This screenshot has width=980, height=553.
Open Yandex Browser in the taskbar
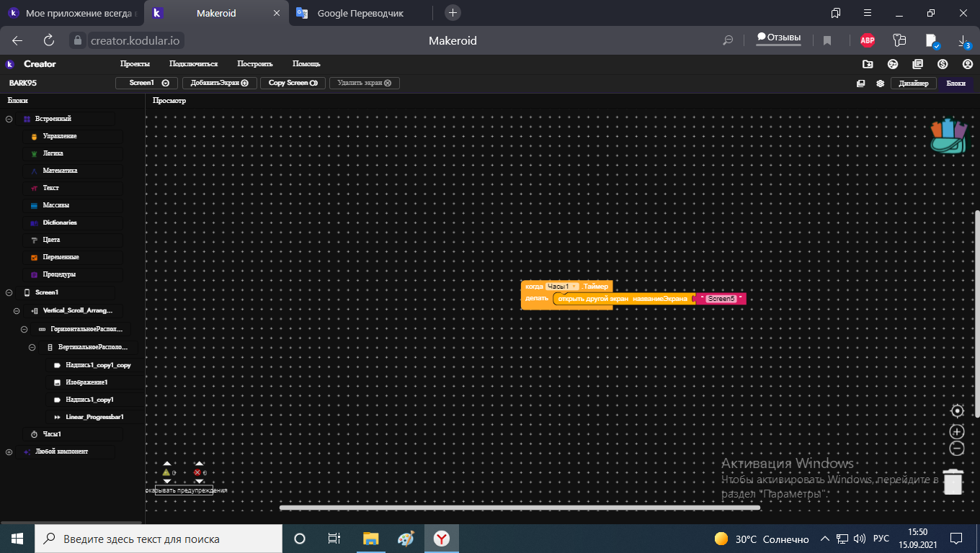(x=442, y=539)
